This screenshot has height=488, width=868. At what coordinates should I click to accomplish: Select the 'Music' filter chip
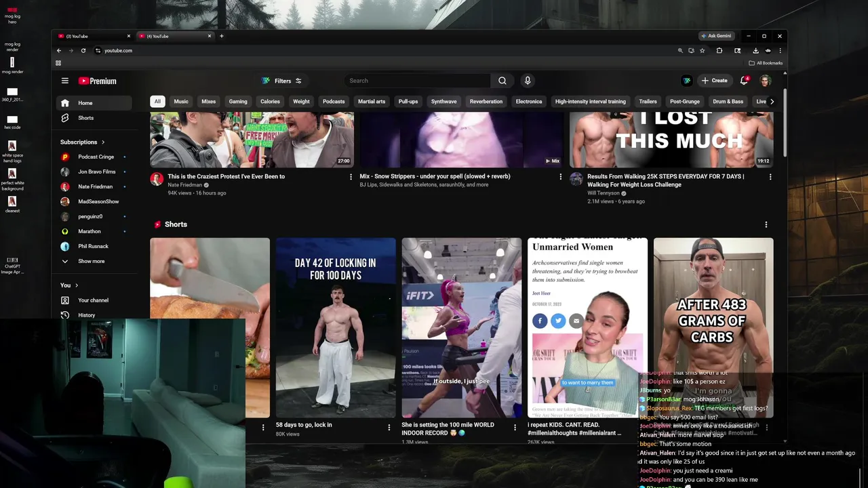click(x=181, y=102)
